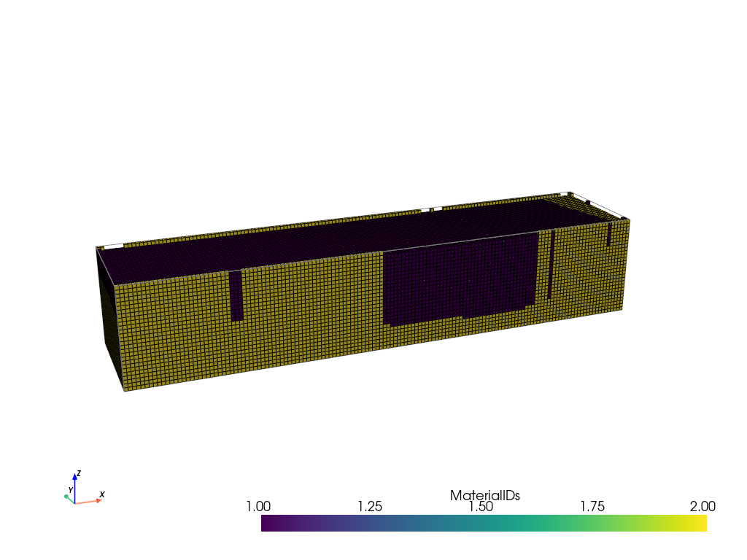Click the MaterialIDs colorbar title

click(484, 495)
